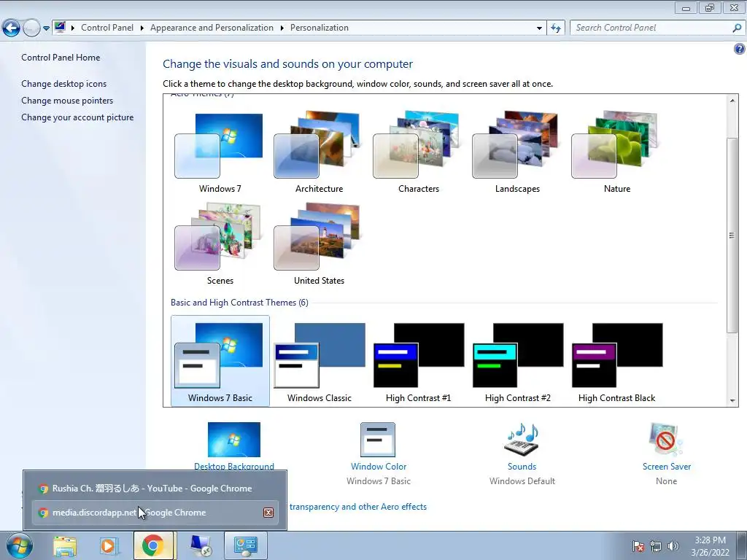747x560 pixels.
Task: Open Windows Media Player taskbar icon
Action: point(108,546)
